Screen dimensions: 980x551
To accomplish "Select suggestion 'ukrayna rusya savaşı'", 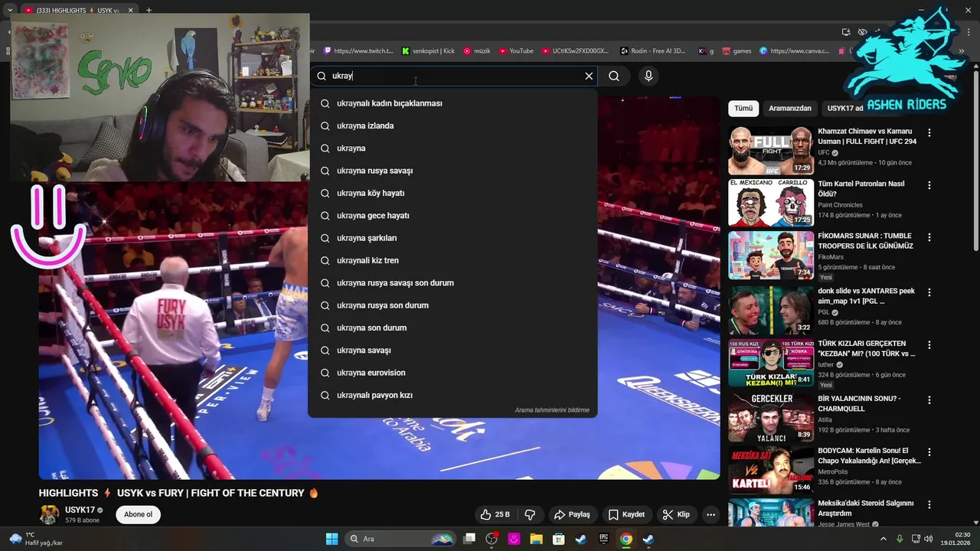I will 452,171.
